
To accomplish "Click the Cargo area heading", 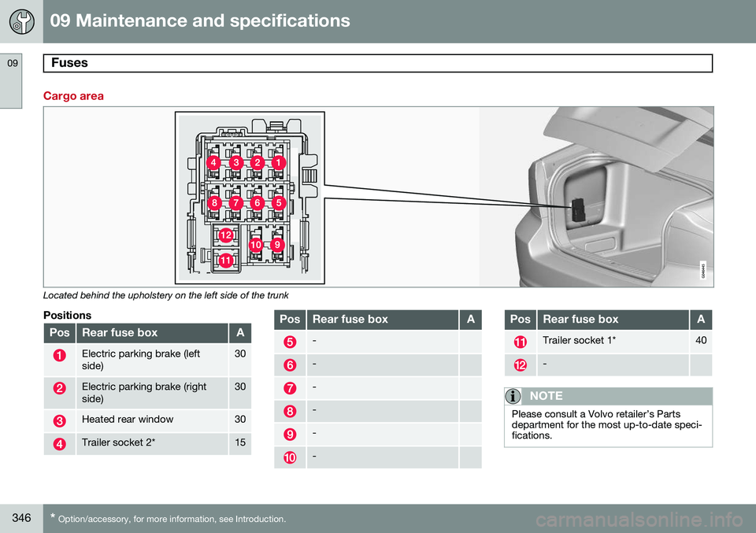I will [x=73, y=96].
